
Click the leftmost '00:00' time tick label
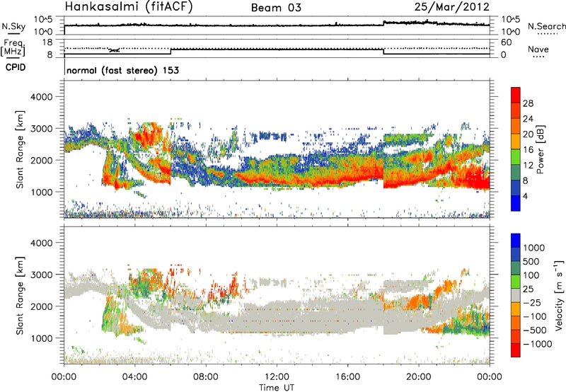pyautogui.click(x=64, y=377)
